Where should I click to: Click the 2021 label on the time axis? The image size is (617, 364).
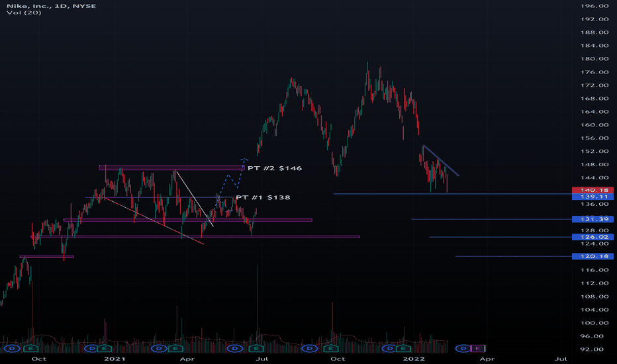click(x=115, y=359)
